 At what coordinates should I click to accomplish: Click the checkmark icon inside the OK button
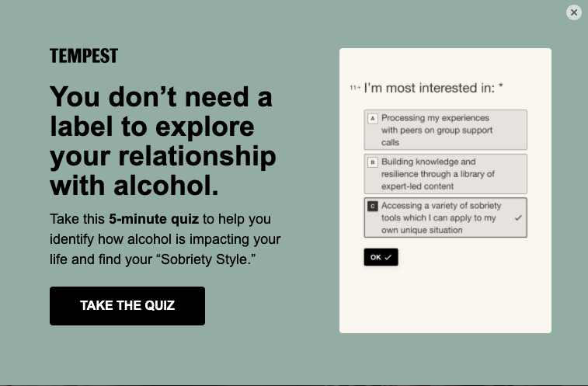tap(388, 257)
